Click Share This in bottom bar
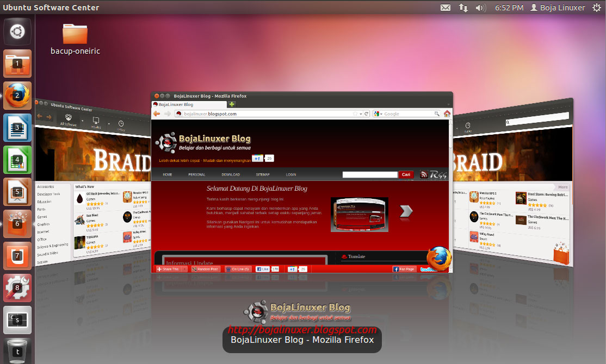This screenshot has width=606, height=364. pos(169,269)
